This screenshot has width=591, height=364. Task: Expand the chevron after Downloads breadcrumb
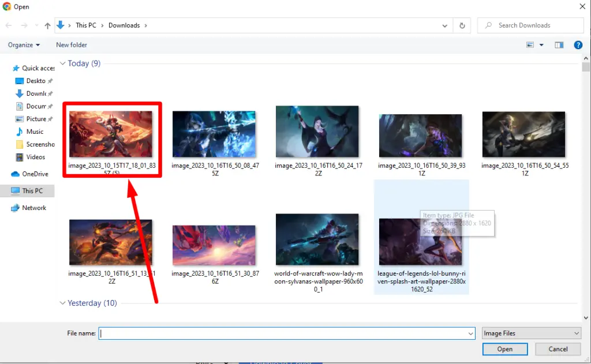pyautogui.click(x=146, y=25)
